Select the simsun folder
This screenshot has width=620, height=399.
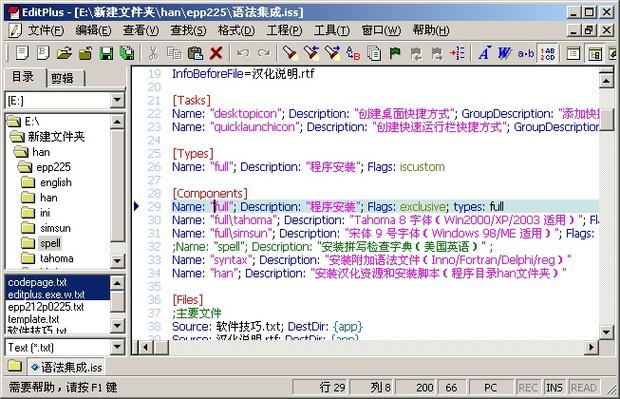[x=55, y=228]
